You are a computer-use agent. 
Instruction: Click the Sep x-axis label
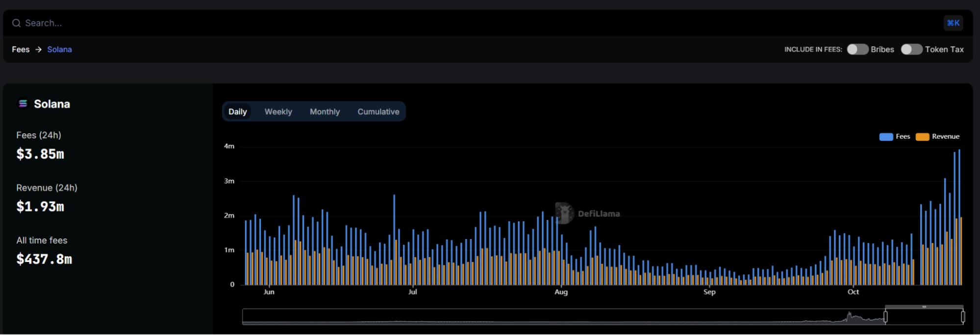pos(709,292)
